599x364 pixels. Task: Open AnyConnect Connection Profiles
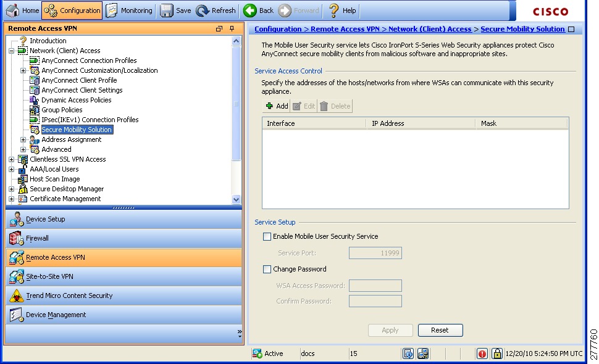point(89,60)
